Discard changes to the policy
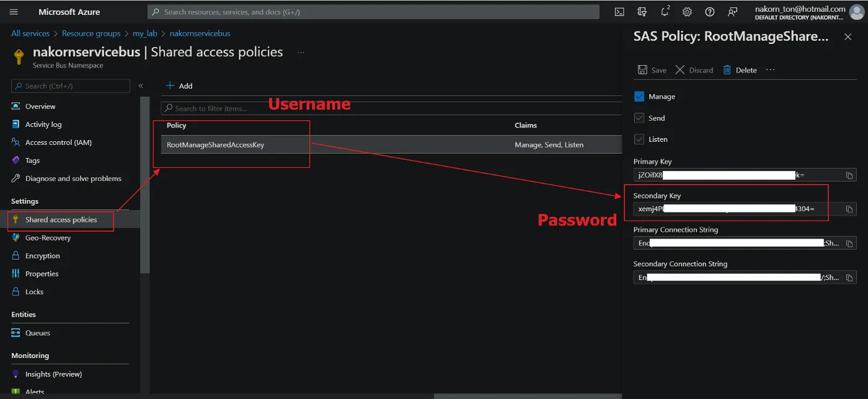Screen dimensions: 868x399 (x=694, y=70)
